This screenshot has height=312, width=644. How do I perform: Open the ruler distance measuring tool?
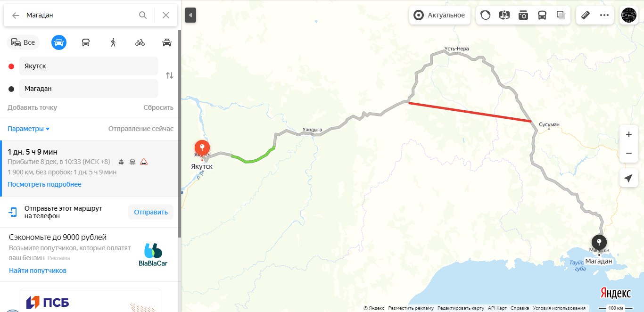click(586, 15)
